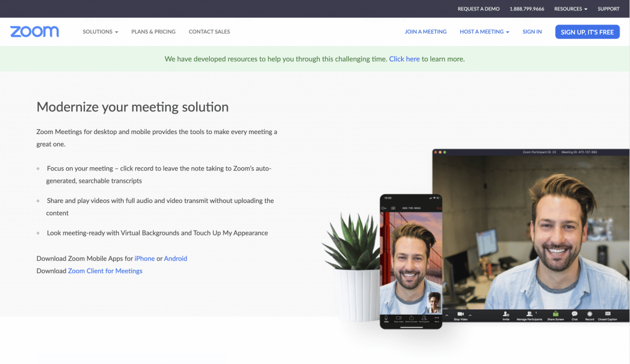This screenshot has width=630, height=364.
Task: Open the Solutions dropdown
Action: [100, 32]
